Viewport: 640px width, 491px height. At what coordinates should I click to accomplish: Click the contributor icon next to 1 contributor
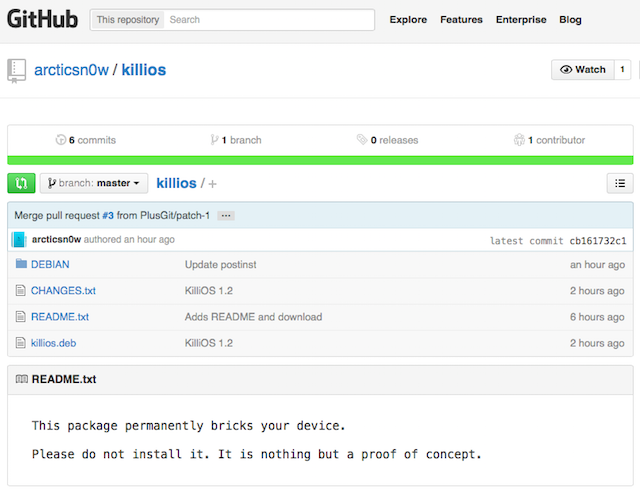(519, 140)
